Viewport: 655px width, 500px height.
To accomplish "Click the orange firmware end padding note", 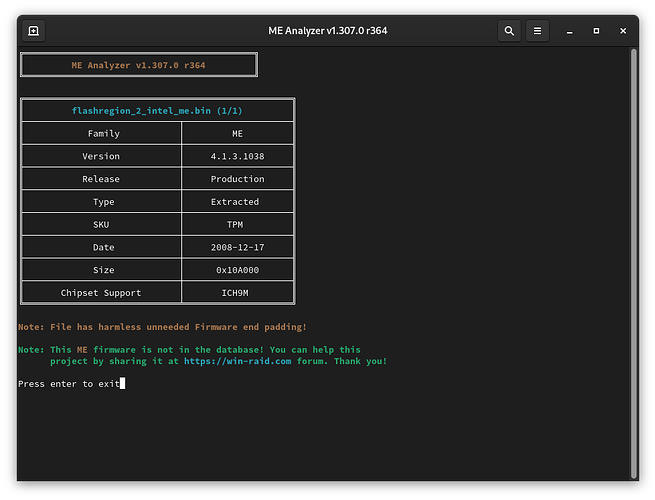I will [162, 327].
